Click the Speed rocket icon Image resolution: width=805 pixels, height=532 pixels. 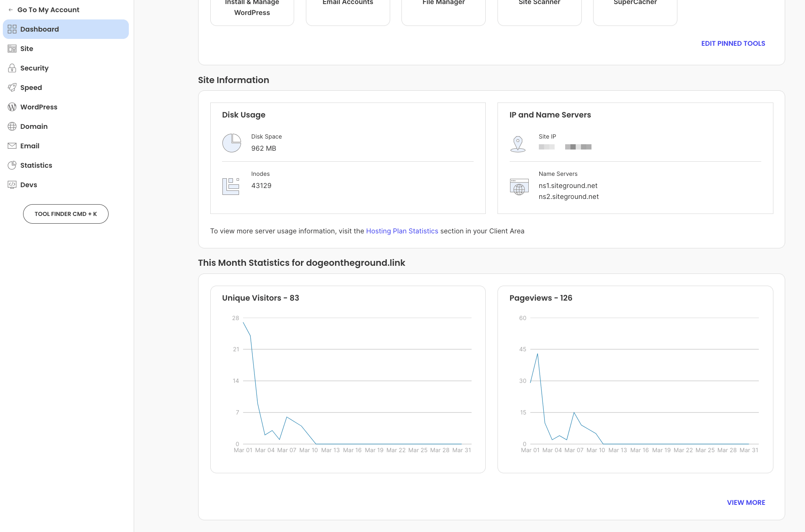(x=12, y=88)
